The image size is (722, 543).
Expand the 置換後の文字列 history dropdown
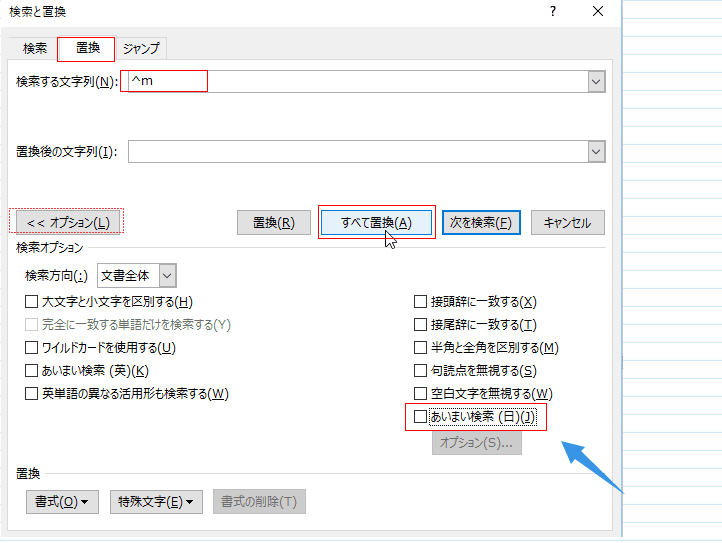click(x=596, y=152)
